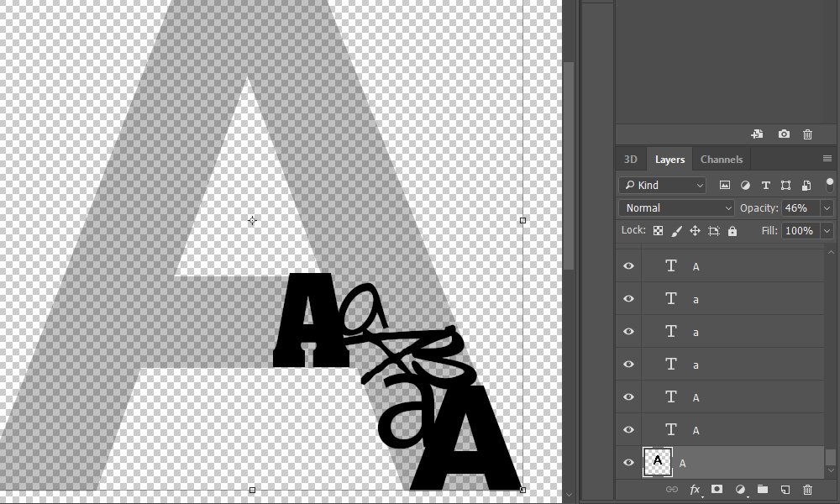
Task: Click the T icon of topmost A text layer
Action: (x=670, y=265)
